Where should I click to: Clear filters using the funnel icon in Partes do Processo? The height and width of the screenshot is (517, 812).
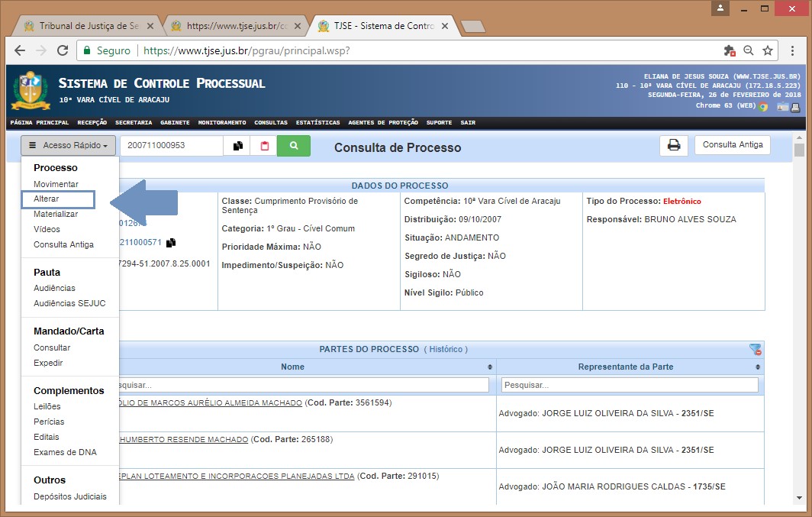756,349
